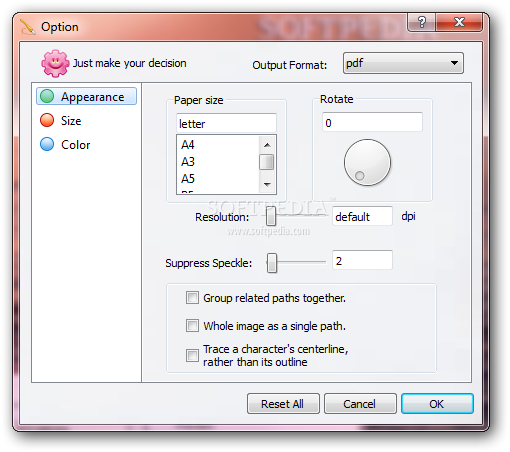Confirm with the OK button

point(437,404)
